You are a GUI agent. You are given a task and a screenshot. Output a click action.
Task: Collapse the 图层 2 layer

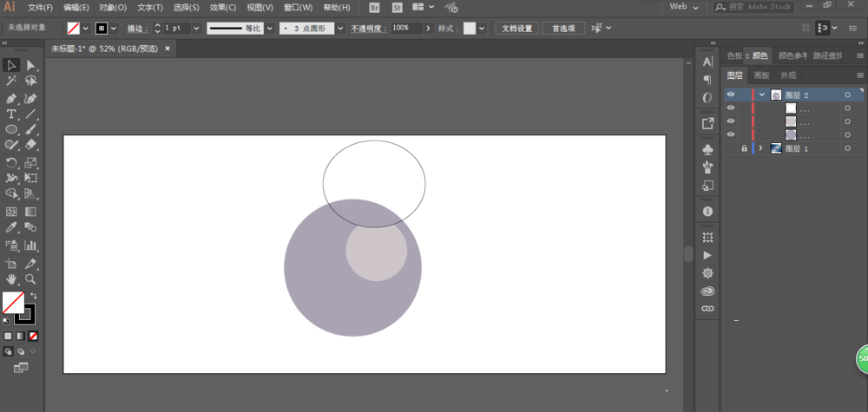[762, 95]
